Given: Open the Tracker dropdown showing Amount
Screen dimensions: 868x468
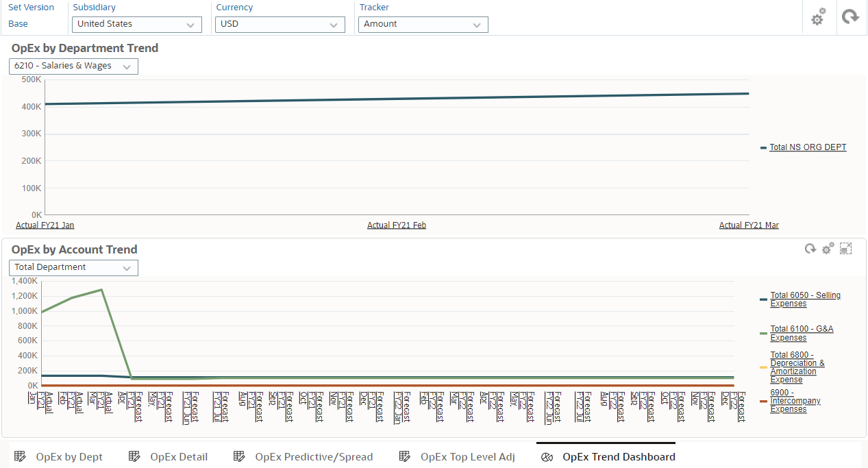Looking at the screenshot, I should click(x=423, y=24).
